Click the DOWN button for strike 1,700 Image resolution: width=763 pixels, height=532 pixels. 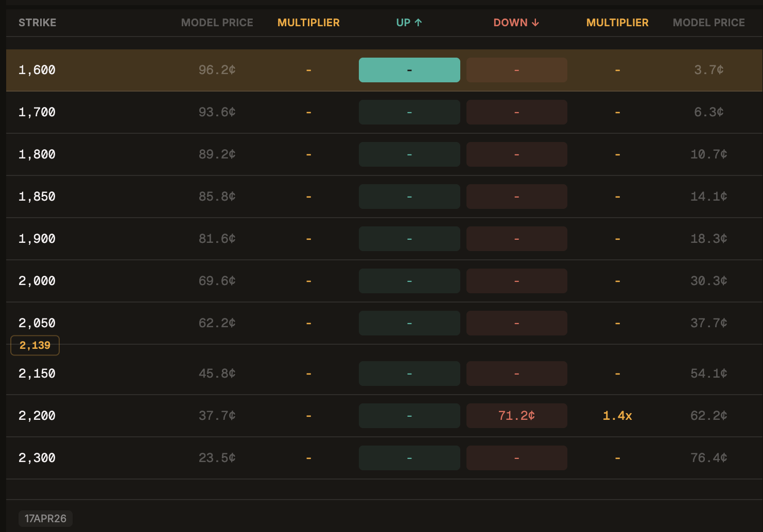517,112
